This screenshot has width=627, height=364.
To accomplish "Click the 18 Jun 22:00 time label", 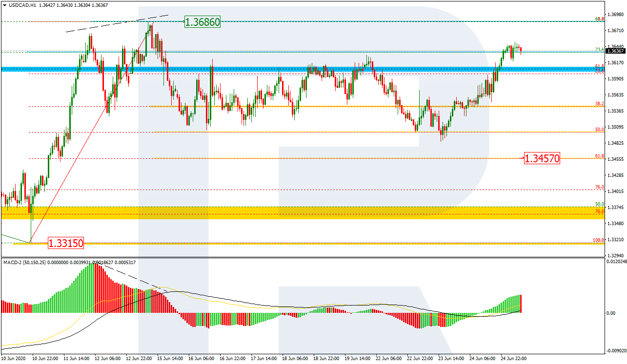I will tap(326, 358).
